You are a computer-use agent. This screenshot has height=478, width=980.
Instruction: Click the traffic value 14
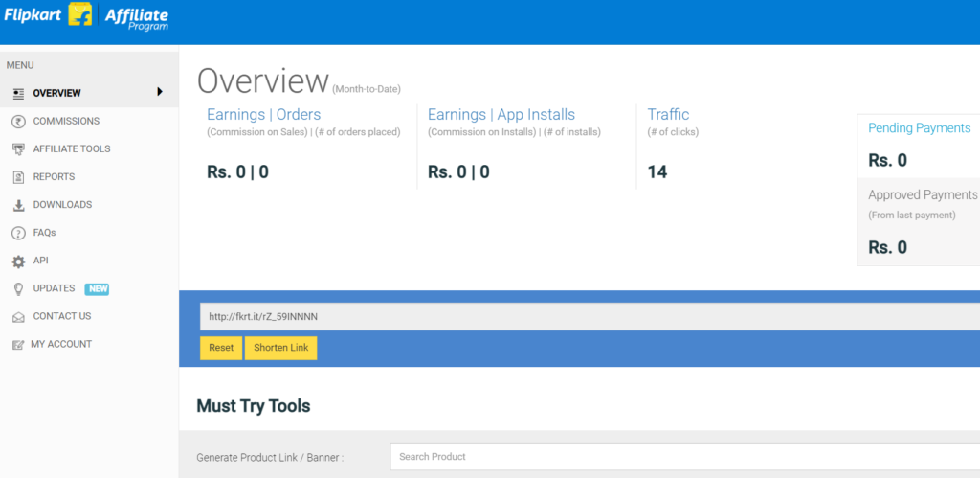(657, 172)
